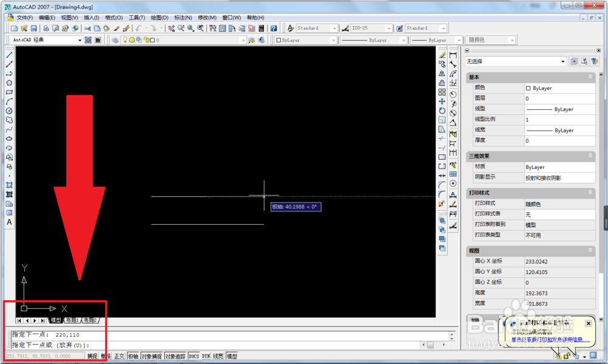608x364 pixels.
Task: Click the coordinates display in status bar
Action: pos(44,356)
